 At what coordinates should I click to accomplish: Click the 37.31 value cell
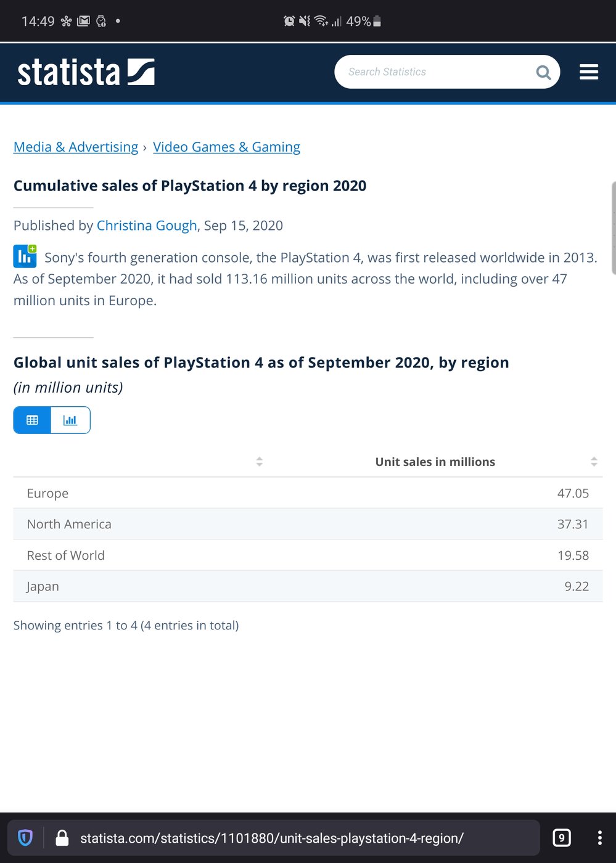(x=573, y=524)
